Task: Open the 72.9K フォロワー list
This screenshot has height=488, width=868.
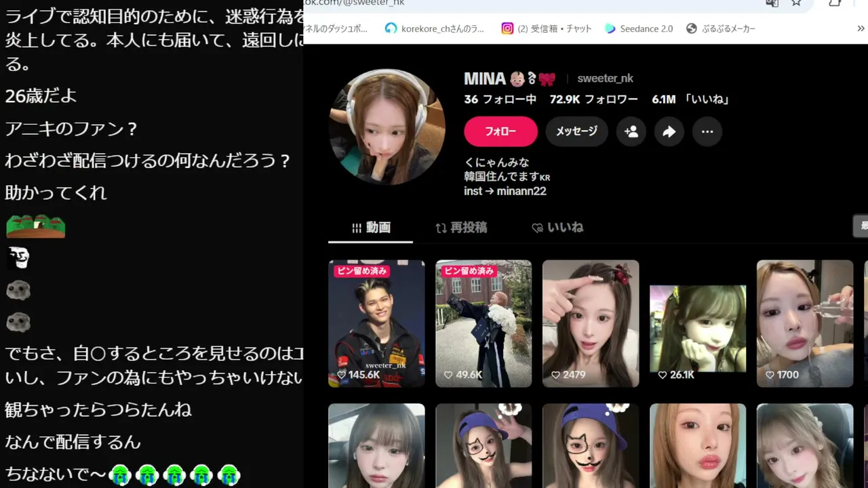Action: coord(593,100)
